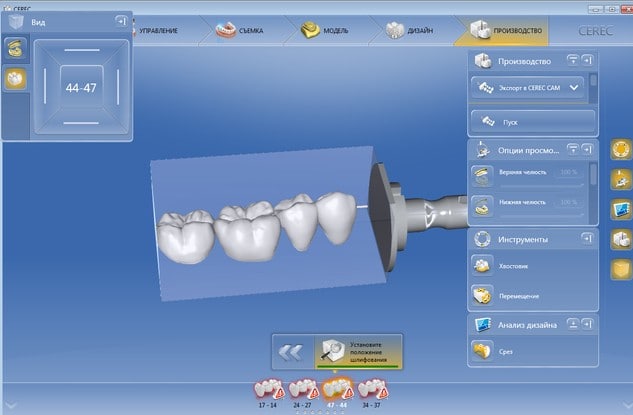This screenshot has width=633, height=415.
Task: Toggle Верхняя челюсть (upper jaw) visibility
Action: (x=482, y=174)
